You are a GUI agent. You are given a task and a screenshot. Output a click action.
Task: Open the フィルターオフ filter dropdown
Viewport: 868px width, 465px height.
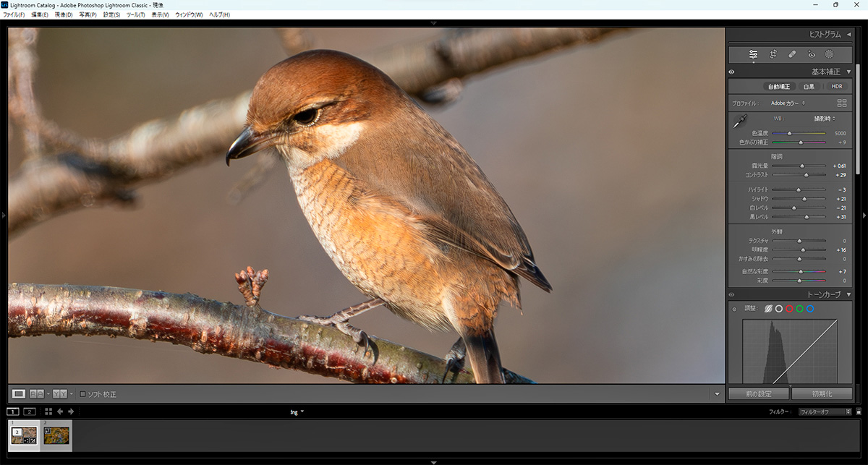pyautogui.click(x=824, y=412)
